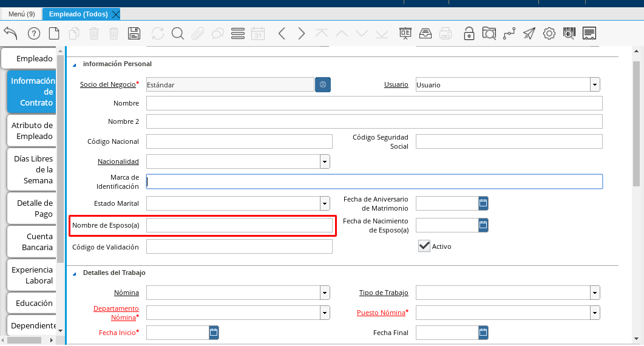Image resolution: width=644 pixels, height=346 pixels.
Task: Click the Socio del Negocio lookup button
Action: 323,85
